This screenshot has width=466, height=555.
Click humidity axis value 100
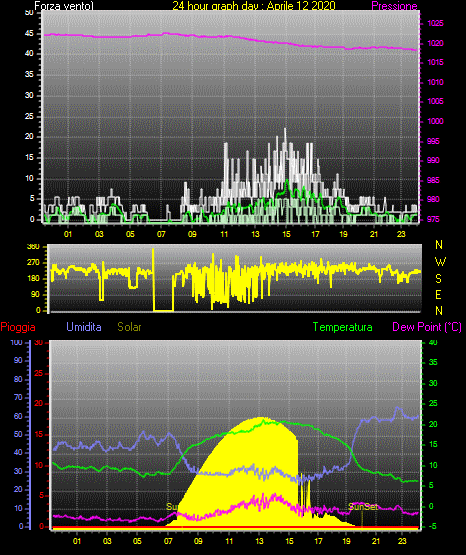coord(17,342)
